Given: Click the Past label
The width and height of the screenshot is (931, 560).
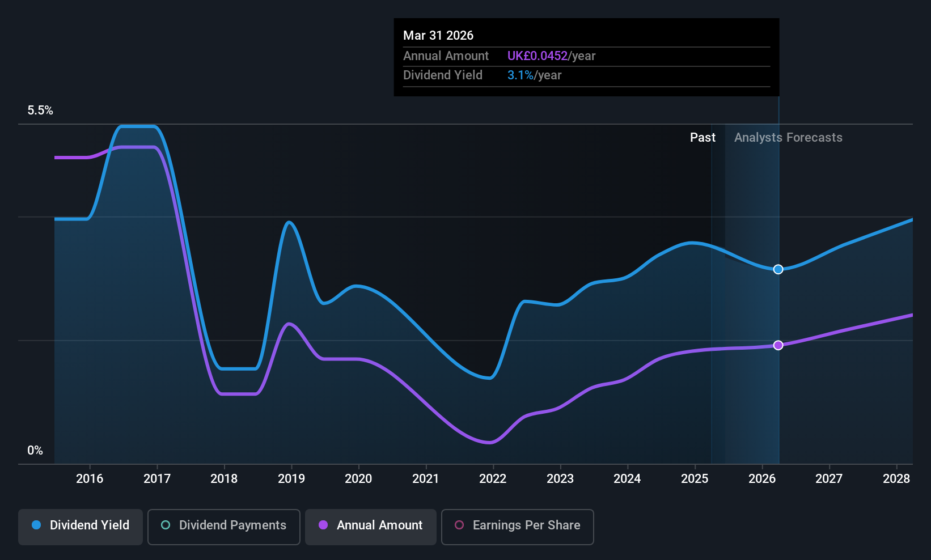Looking at the screenshot, I should point(703,138).
